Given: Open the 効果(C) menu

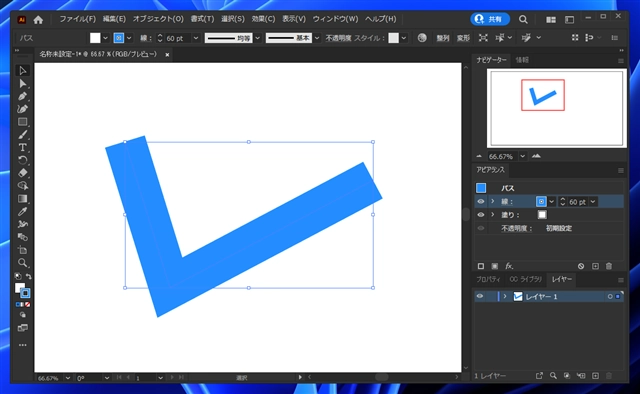Looking at the screenshot, I should click(x=263, y=19).
